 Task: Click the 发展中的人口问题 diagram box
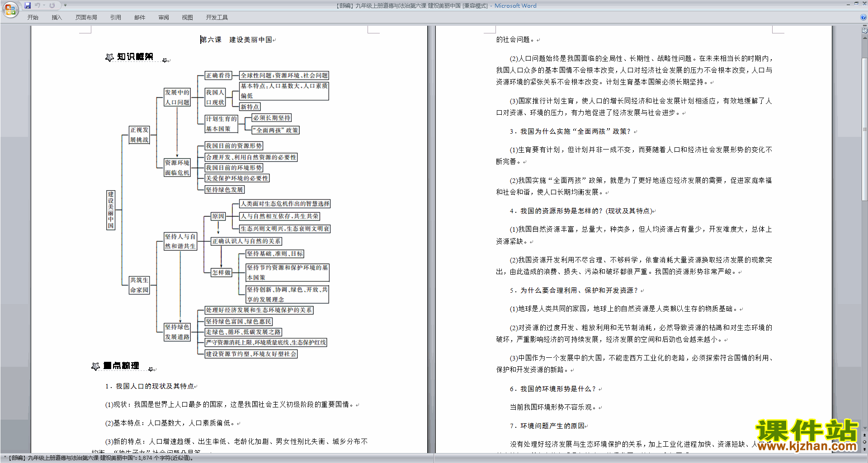[177, 97]
